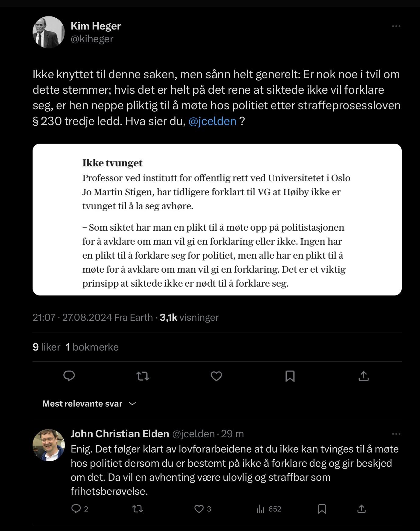Retweet John Christian Elden's reply

pos(138,509)
